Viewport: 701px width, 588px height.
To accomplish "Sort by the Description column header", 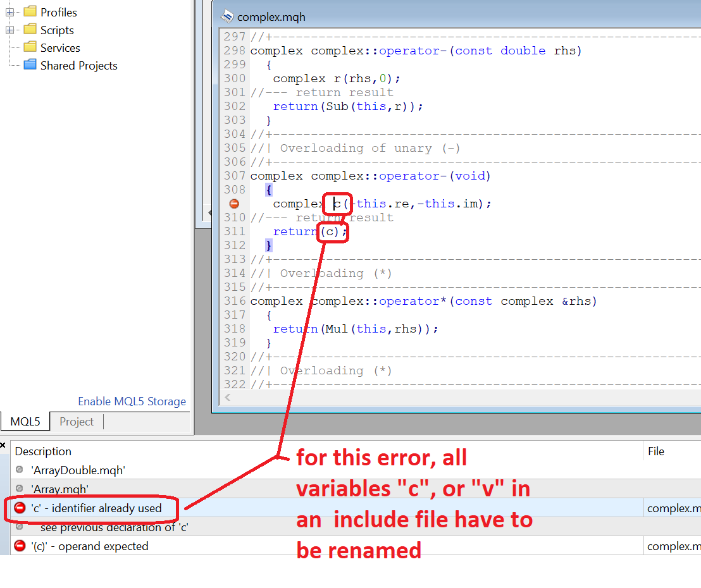I will [x=43, y=451].
